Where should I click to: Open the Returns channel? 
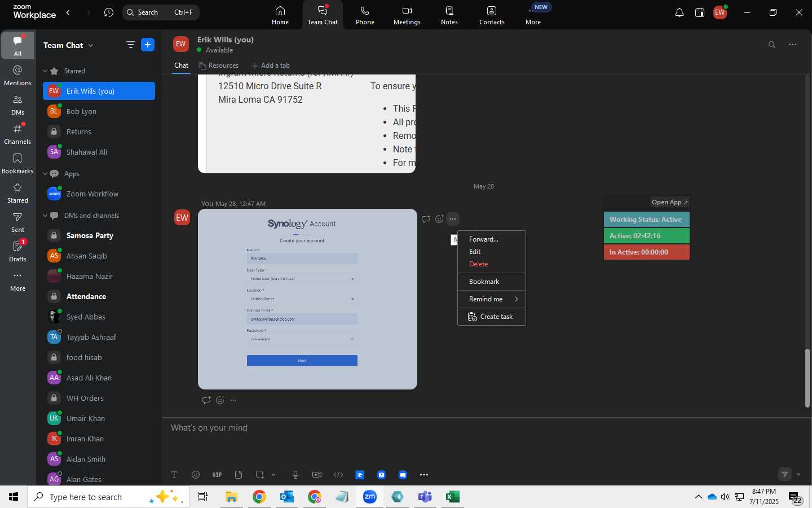99,132
